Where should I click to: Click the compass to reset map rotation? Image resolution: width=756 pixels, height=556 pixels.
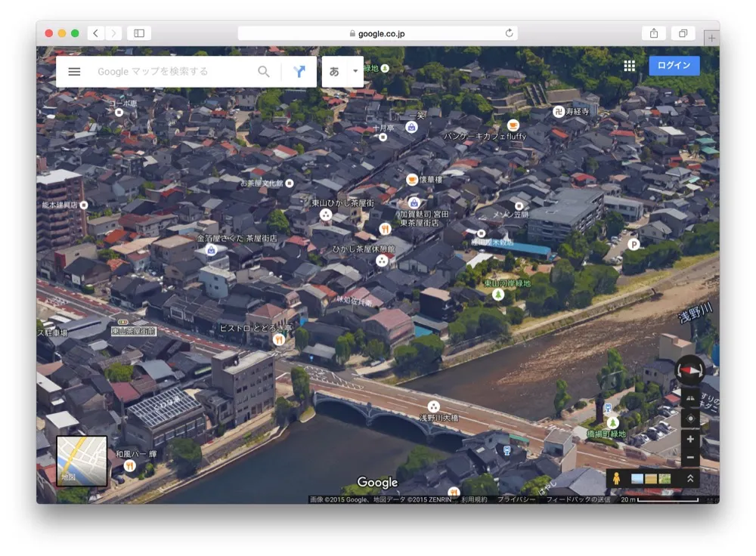(x=692, y=371)
